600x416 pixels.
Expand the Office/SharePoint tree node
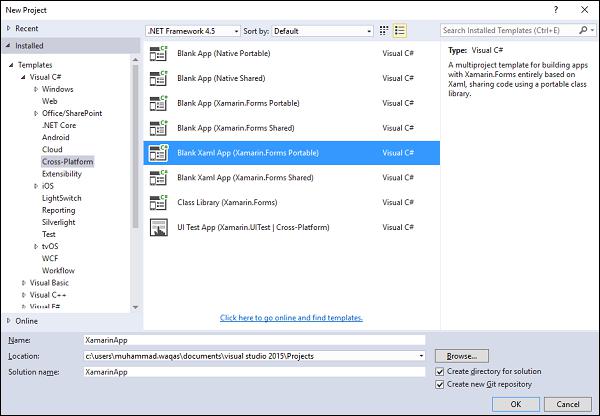click(36, 113)
